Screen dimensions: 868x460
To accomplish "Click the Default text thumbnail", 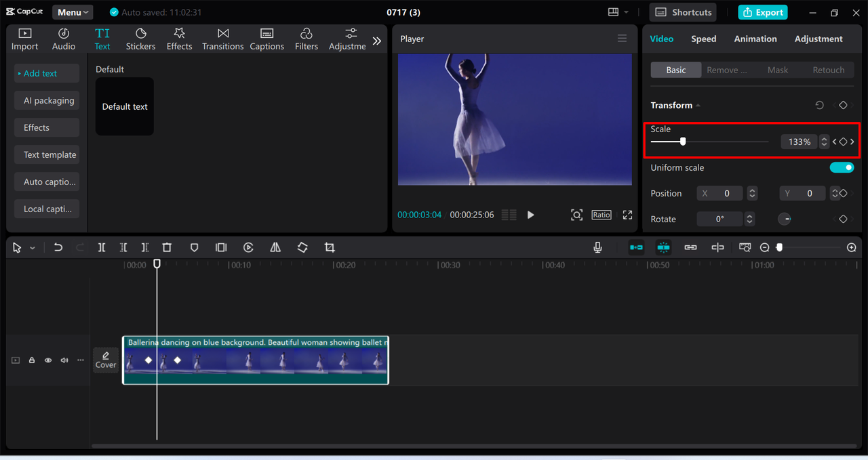I will click(125, 106).
